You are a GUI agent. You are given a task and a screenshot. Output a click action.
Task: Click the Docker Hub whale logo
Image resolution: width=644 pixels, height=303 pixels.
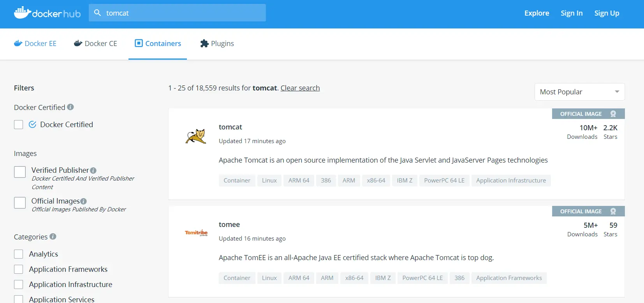click(48, 13)
